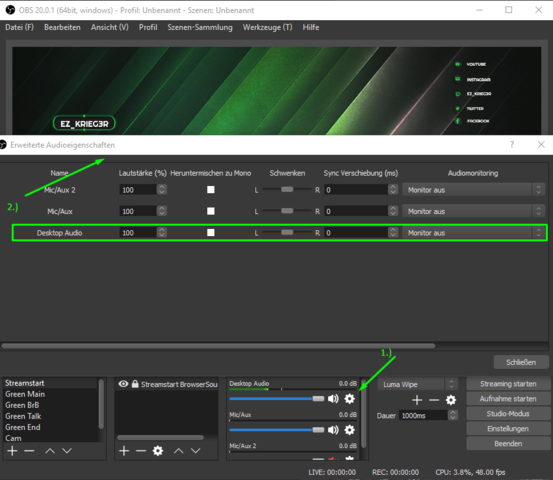Screen dimensions: 553x480
Task: Enable mono downmix for Mic/Aux 2
Action: (x=211, y=190)
